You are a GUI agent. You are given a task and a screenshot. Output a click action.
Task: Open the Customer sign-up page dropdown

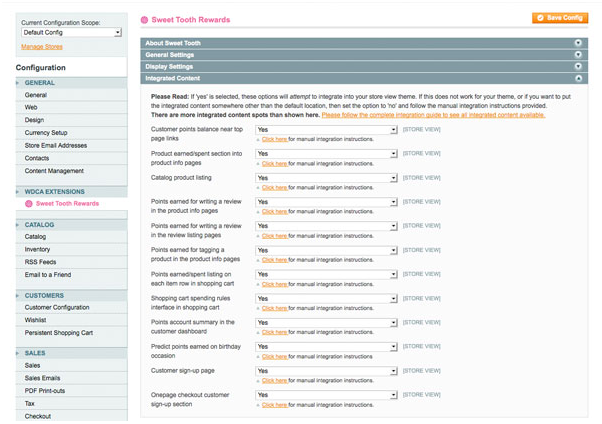(x=326, y=371)
